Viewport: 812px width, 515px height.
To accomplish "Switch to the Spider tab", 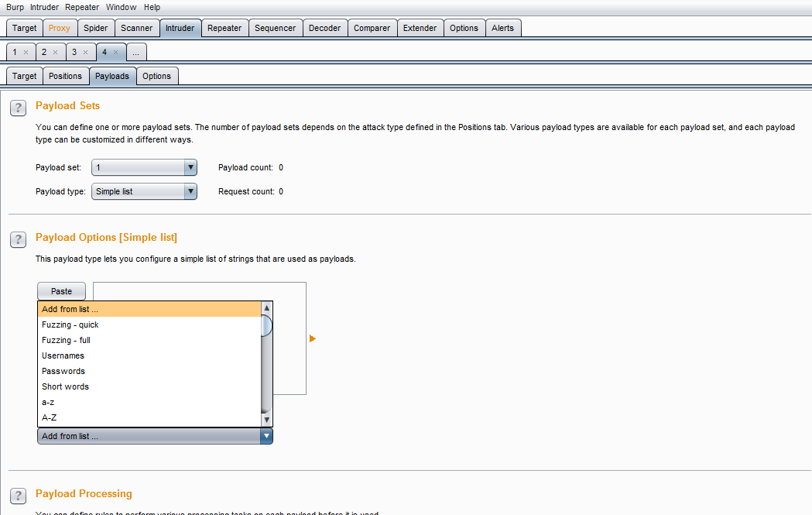I will [96, 28].
